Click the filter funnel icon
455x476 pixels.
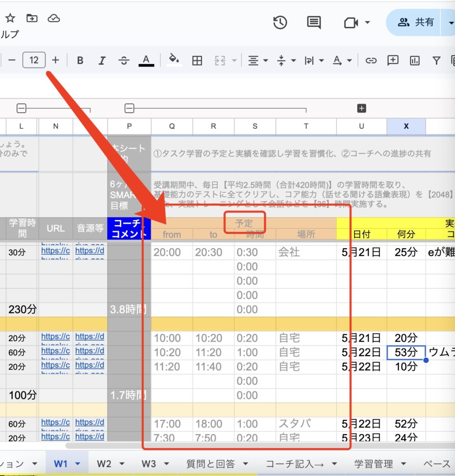[436, 60]
